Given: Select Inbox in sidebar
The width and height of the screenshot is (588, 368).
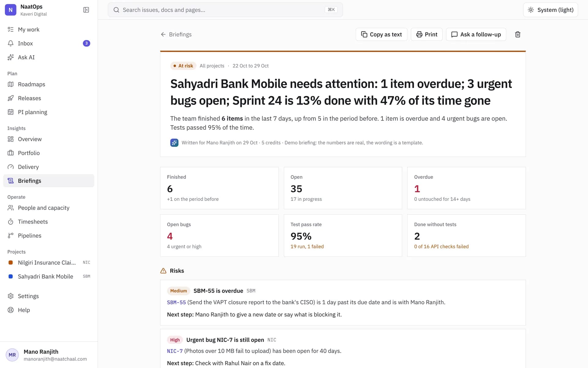Looking at the screenshot, I should click(49, 43).
